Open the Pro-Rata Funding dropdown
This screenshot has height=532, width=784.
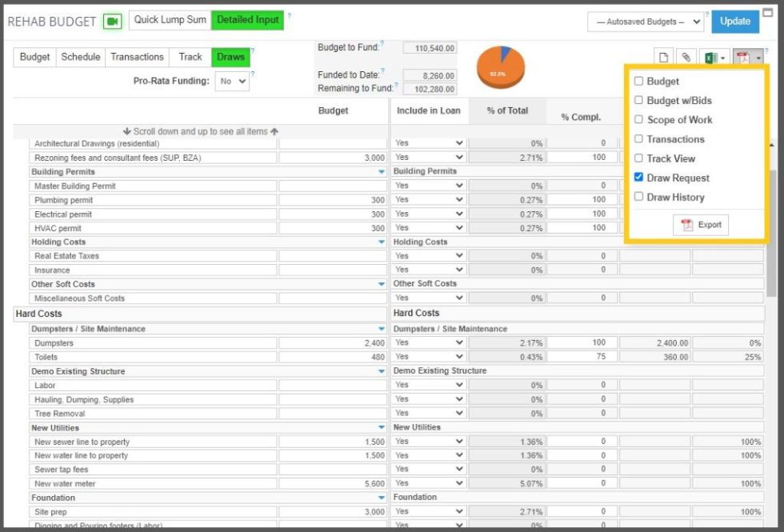point(232,81)
